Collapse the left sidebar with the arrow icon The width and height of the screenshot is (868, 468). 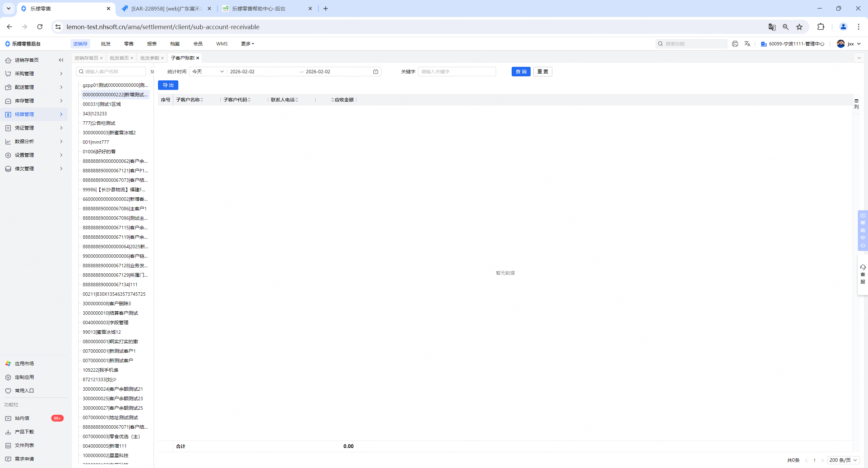point(61,60)
